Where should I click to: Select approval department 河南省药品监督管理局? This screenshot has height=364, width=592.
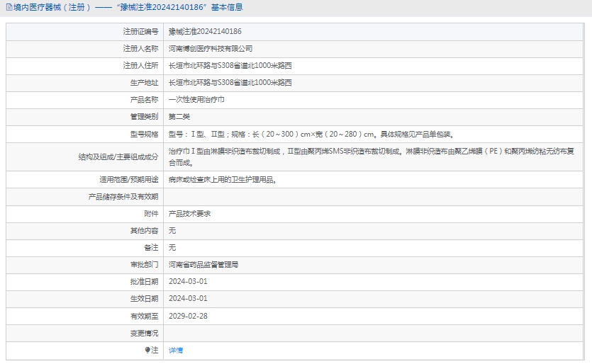point(203,265)
